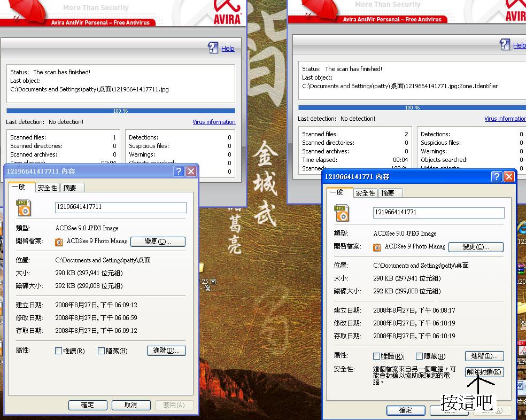The width and height of the screenshot is (526, 420).
Task: Open 摘要 tab in left properties dialog
Action: click(72, 188)
